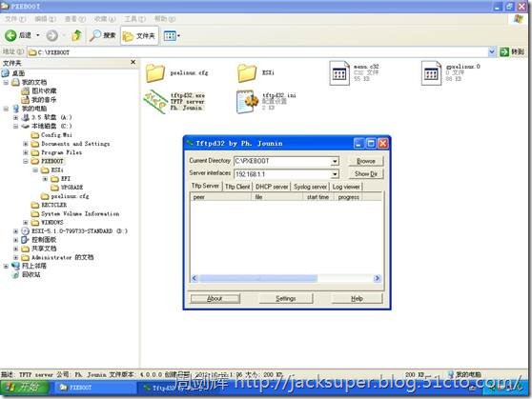Click the Windows Start button

tap(25, 388)
